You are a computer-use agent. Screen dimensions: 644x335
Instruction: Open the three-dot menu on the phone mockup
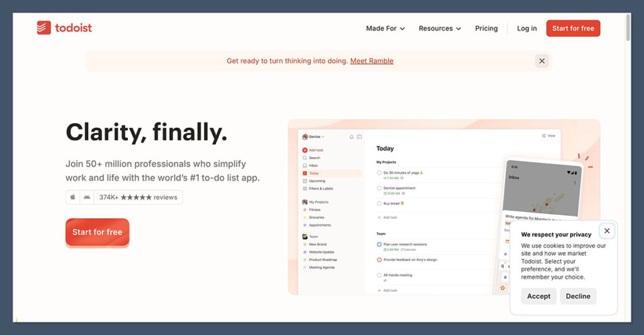pyautogui.click(x=575, y=183)
